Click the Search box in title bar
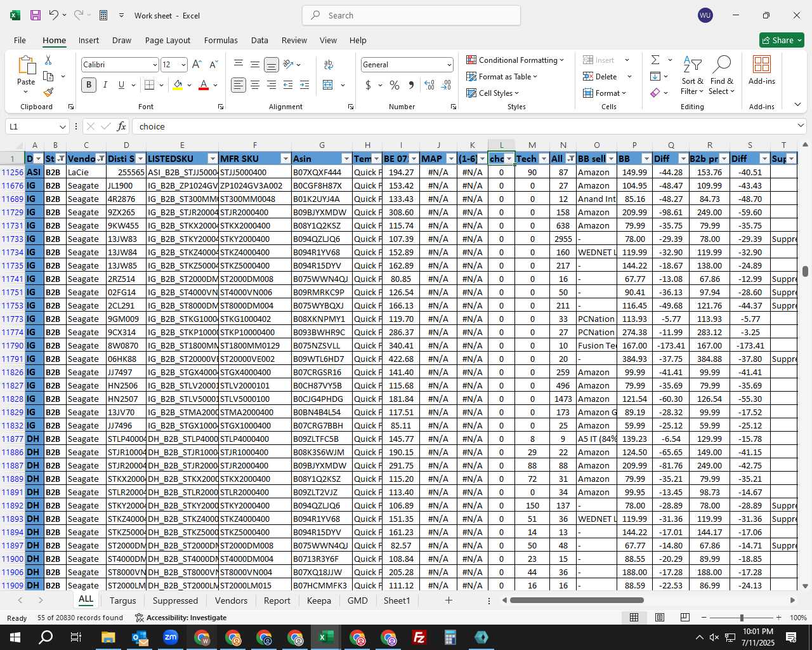 click(411, 15)
